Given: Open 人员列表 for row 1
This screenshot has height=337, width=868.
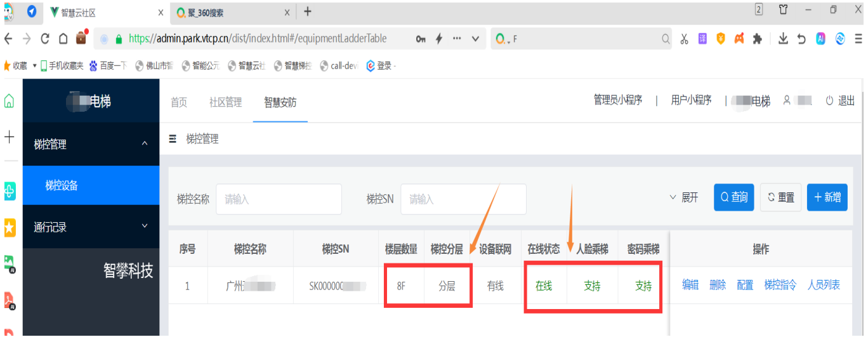Looking at the screenshot, I should pos(824,285).
